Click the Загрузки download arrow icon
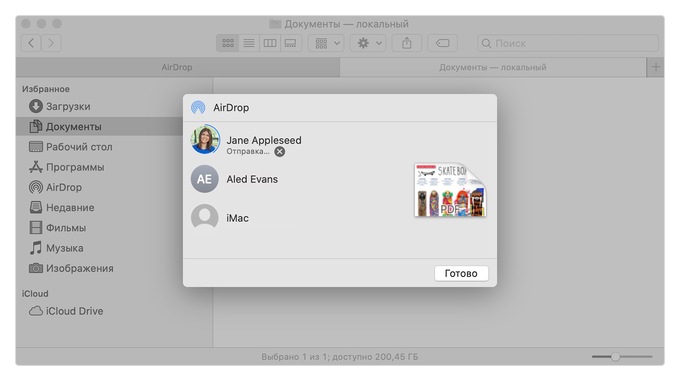680x381 pixels. coord(36,106)
